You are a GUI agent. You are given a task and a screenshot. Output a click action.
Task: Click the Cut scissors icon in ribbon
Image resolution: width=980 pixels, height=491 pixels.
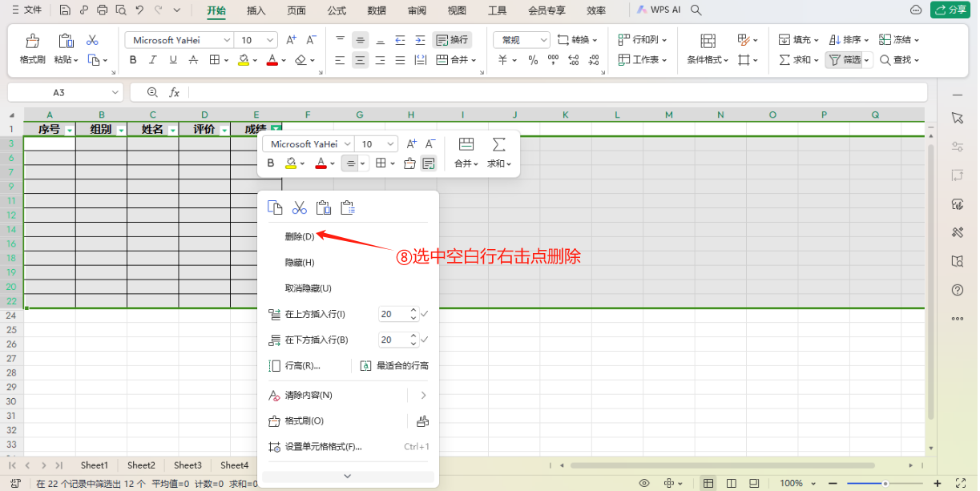[92, 40]
